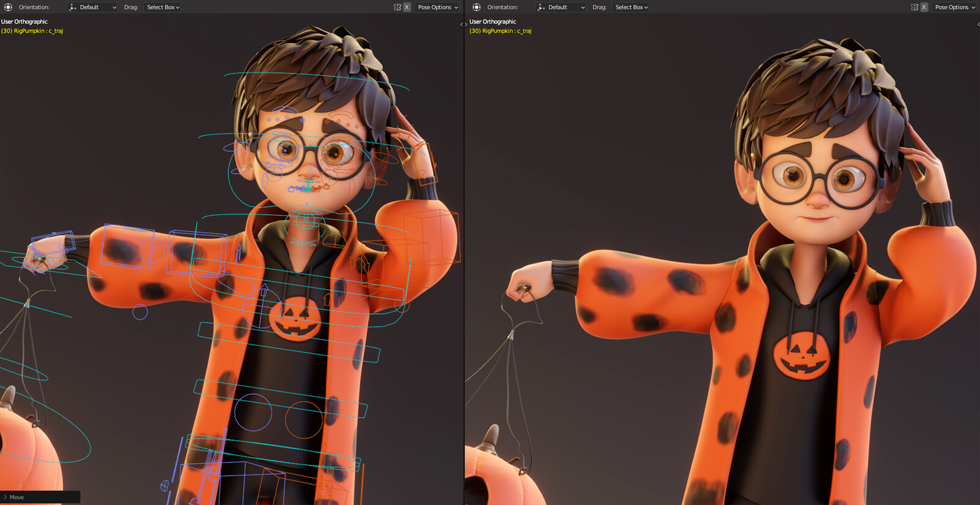Expand the Move operator panel
980x505 pixels.
40,497
